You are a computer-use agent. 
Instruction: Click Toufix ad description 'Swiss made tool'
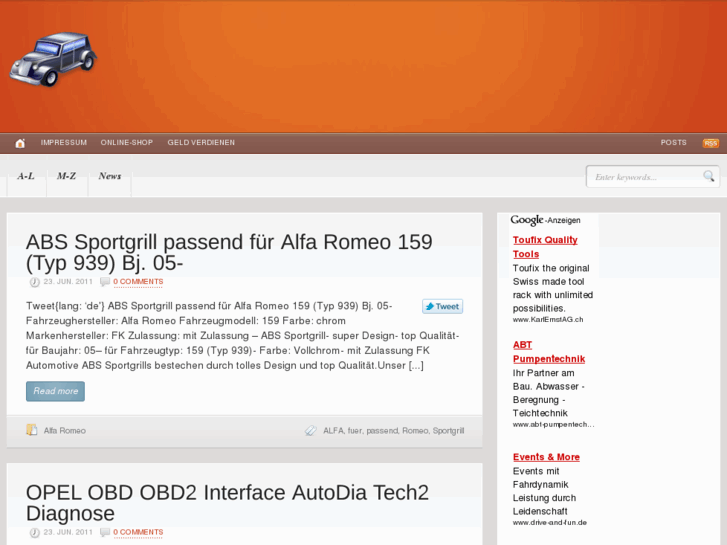tap(548, 282)
